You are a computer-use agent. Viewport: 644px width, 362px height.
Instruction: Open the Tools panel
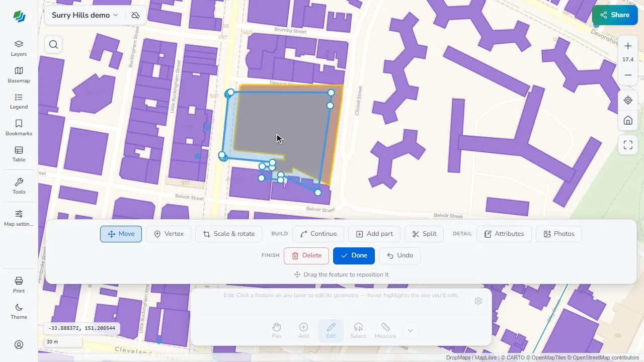pyautogui.click(x=19, y=186)
